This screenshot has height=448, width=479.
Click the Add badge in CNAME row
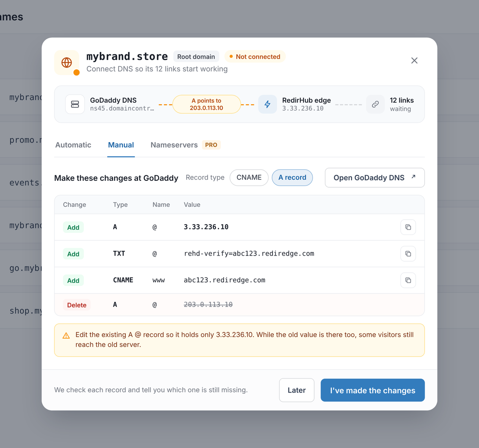[73, 280]
